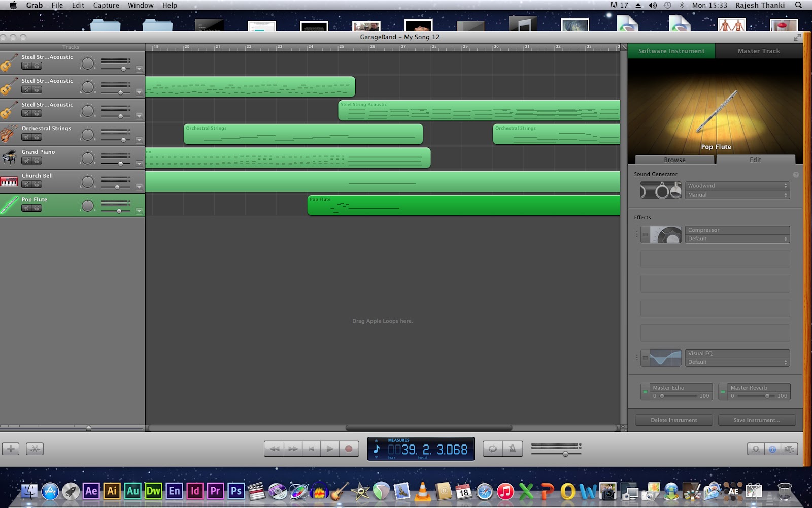Screen dimensions: 812x508
Task: Add a new track with the plus button
Action: click(x=11, y=449)
